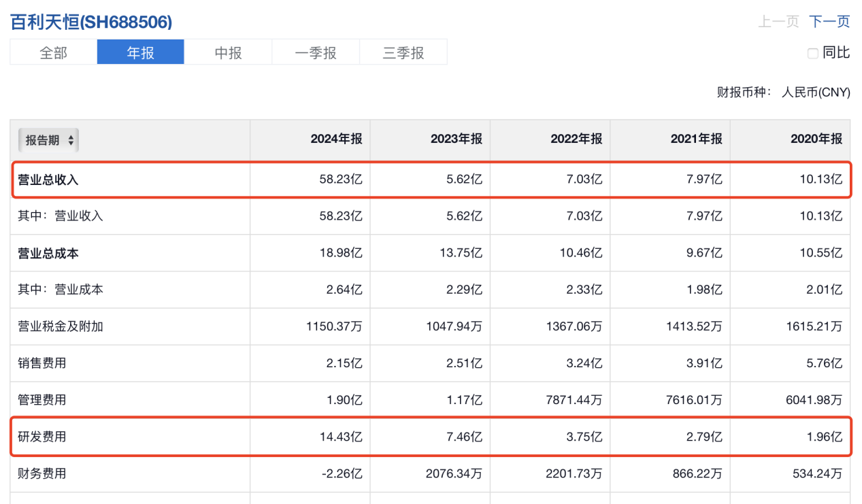Click the 财务费用 row label
The width and height of the screenshot is (862, 504).
(x=42, y=473)
